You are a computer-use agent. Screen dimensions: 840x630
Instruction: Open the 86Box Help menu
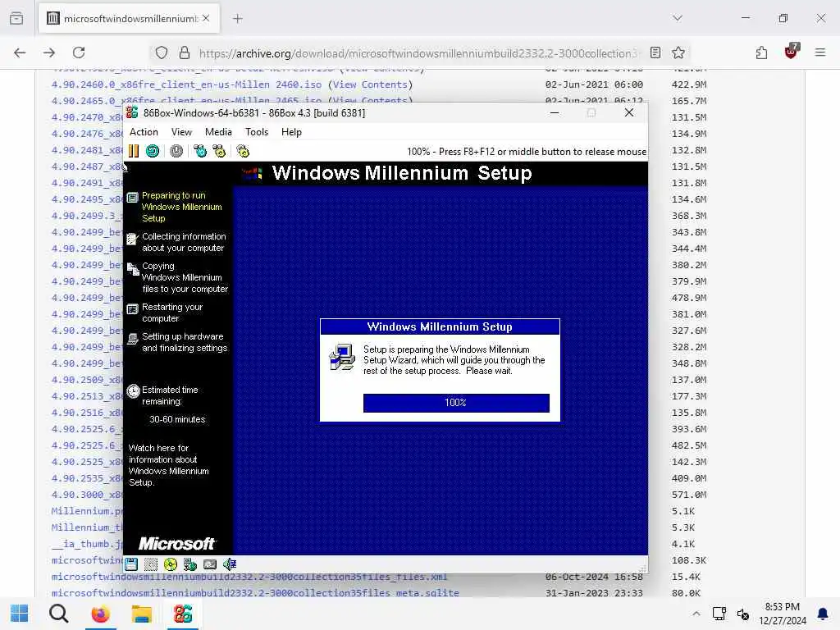coord(291,132)
